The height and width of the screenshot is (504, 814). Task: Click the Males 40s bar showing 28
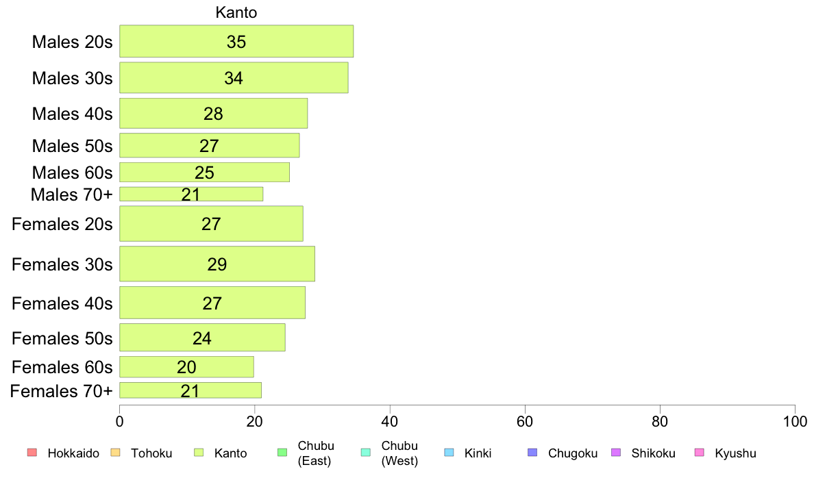[213, 113]
